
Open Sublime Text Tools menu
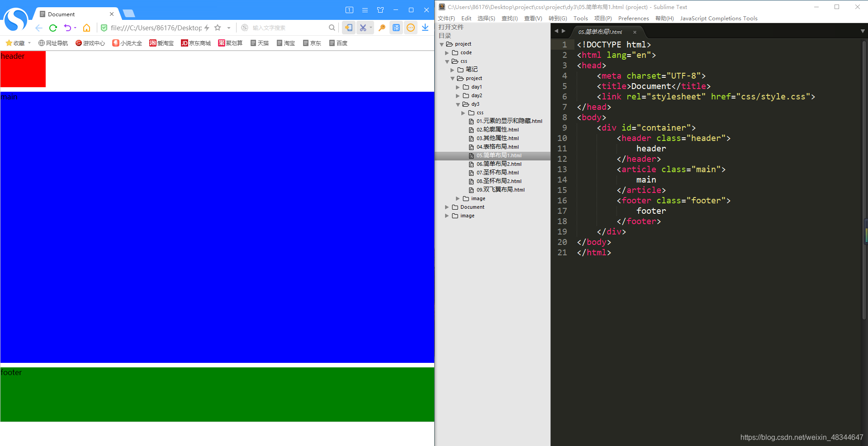point(580,19)
